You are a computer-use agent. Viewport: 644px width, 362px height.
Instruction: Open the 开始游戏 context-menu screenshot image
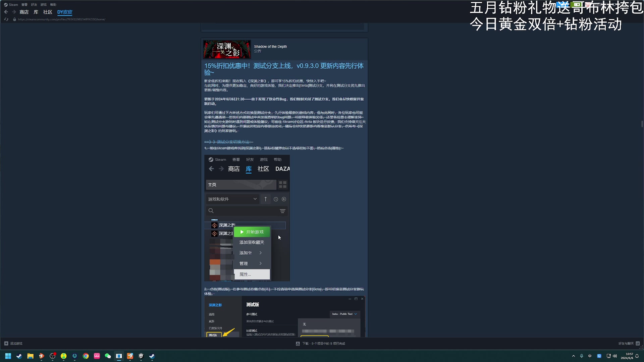coord(247,218)
